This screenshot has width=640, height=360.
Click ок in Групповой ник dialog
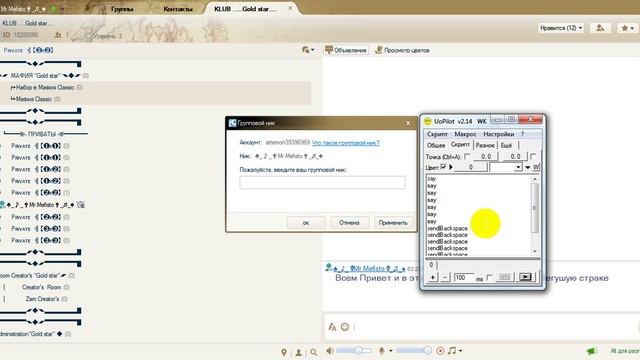tap(306, 223)
